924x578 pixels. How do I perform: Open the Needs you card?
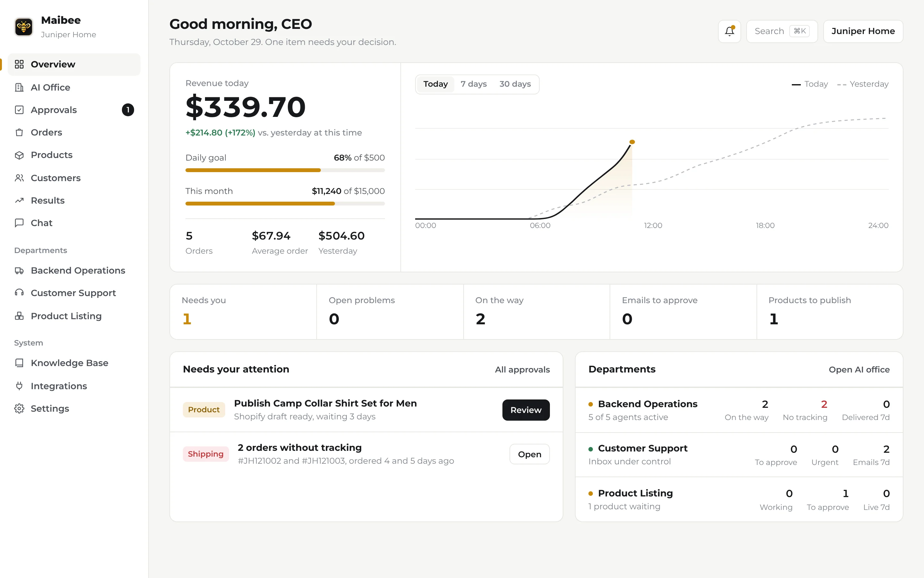(243, 311)
